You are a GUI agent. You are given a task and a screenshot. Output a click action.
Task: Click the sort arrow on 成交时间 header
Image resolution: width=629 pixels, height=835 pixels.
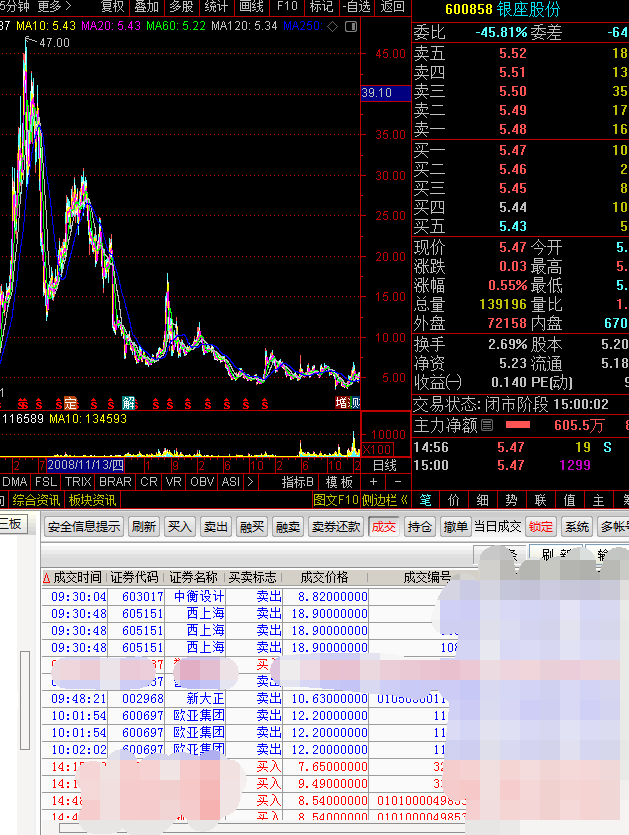pos(46,578)
